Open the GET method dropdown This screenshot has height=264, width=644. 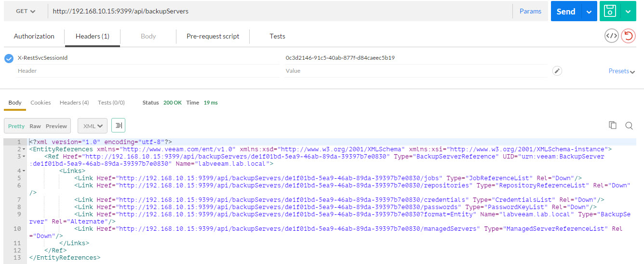click(x=26, y=11)
